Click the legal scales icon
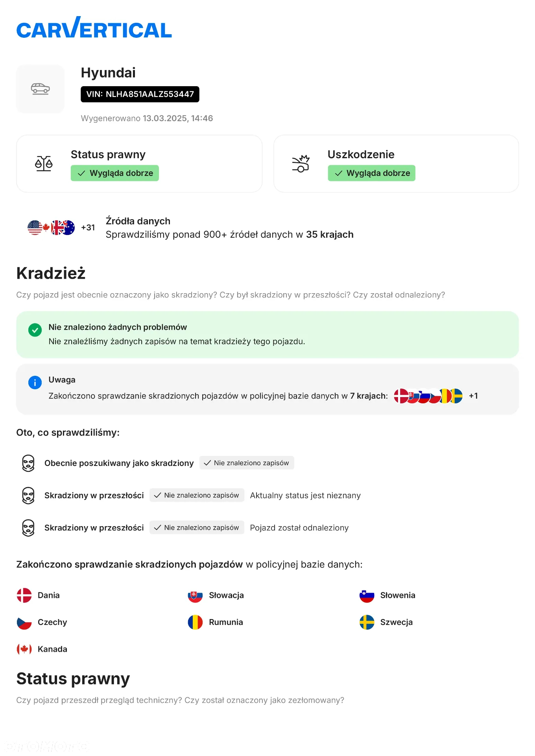The image size is (535, 756). tap(44, 164)
